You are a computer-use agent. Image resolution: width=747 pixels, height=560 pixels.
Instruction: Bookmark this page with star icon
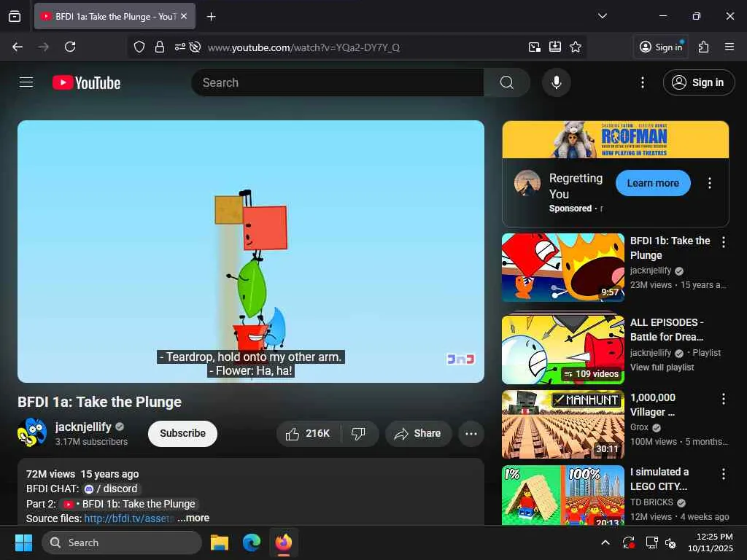pos(576,47)
